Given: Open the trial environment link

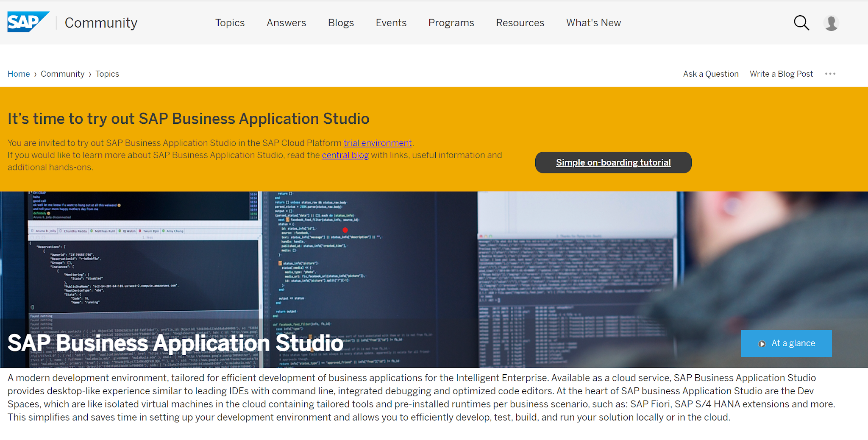Looking at the screenshot, I should click(x=378, y=143).
